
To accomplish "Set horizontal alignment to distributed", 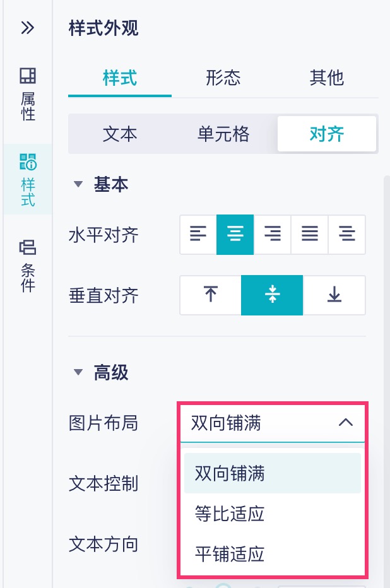I will coord(346,234).
